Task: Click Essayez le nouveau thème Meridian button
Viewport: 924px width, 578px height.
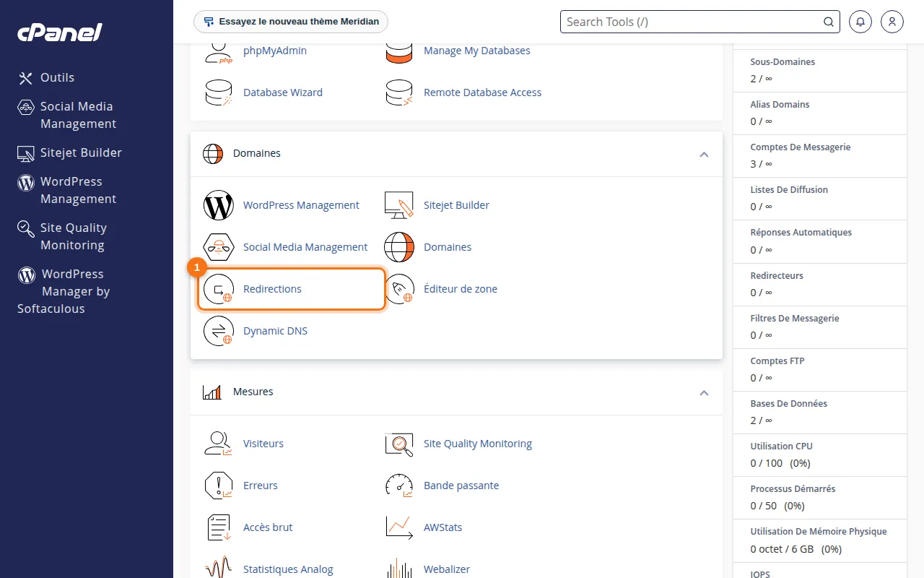Action: [x=291, y=22]
